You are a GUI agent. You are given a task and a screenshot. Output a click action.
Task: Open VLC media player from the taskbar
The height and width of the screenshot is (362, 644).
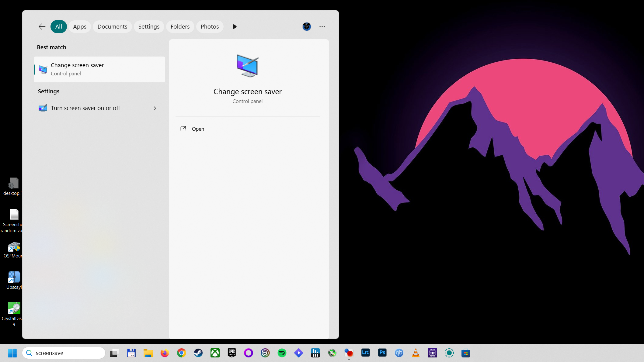(x=416, y=353)
